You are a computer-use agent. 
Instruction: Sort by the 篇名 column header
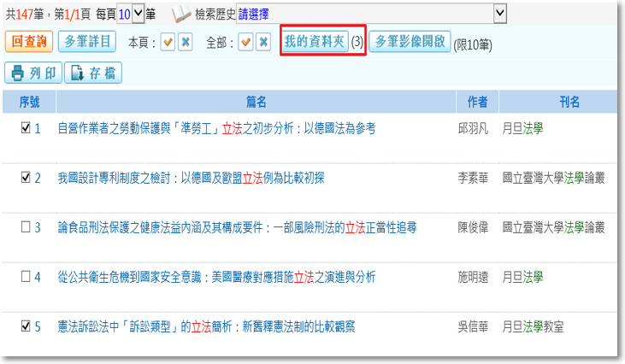tap(256, 103)
